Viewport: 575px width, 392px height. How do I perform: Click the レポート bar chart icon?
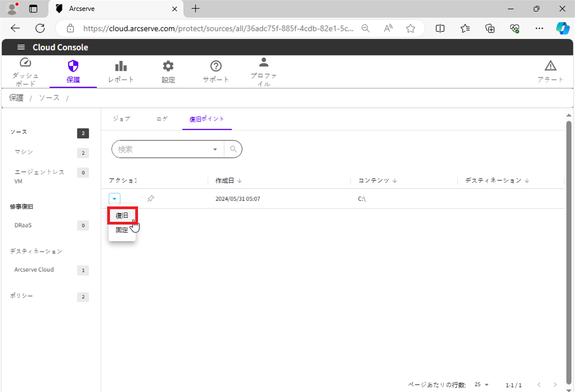121,66
